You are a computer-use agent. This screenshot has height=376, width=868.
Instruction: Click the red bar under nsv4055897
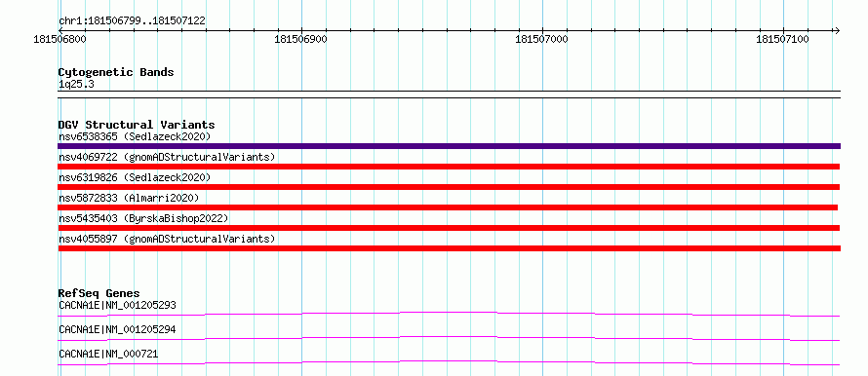click(x=449, y=248)
